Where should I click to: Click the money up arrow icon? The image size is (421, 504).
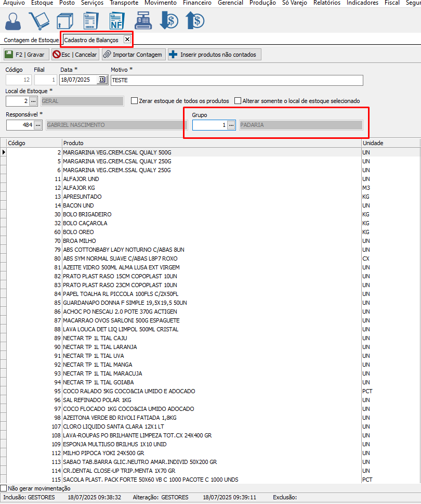[195, 21]
